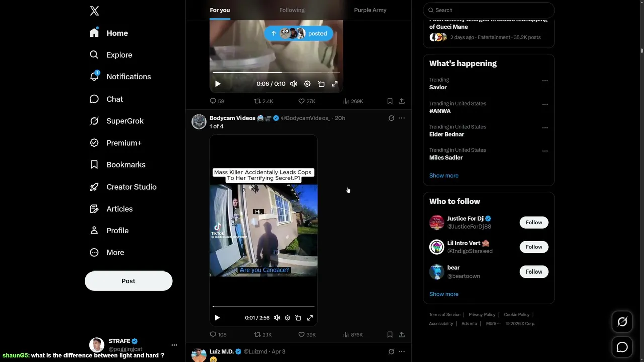Open the X logo home icon
This screenshot has width=644, height=362.
tap(94, 11)
